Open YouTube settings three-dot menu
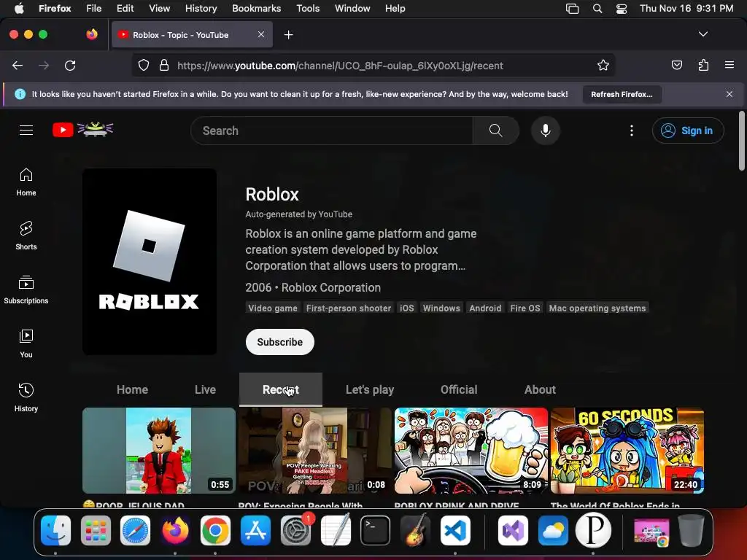 point(632,131)
